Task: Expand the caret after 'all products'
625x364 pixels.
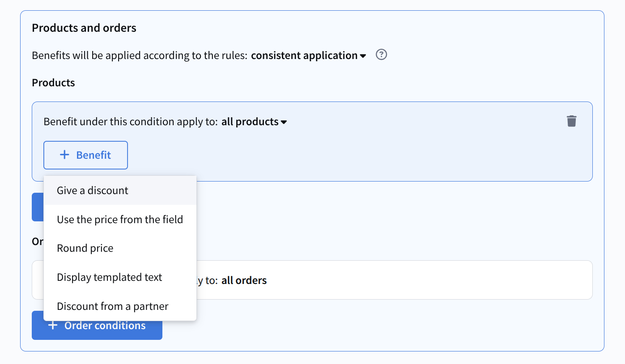Action: 284,122
